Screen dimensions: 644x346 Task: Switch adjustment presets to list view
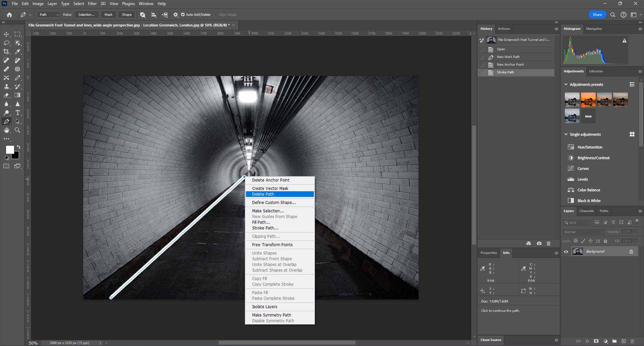click(x=632, y=84)
